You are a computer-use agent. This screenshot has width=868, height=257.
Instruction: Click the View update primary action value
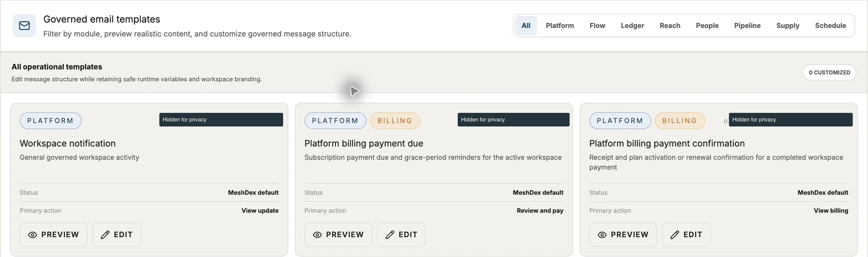pyautogui.click(x=260, y=211)
